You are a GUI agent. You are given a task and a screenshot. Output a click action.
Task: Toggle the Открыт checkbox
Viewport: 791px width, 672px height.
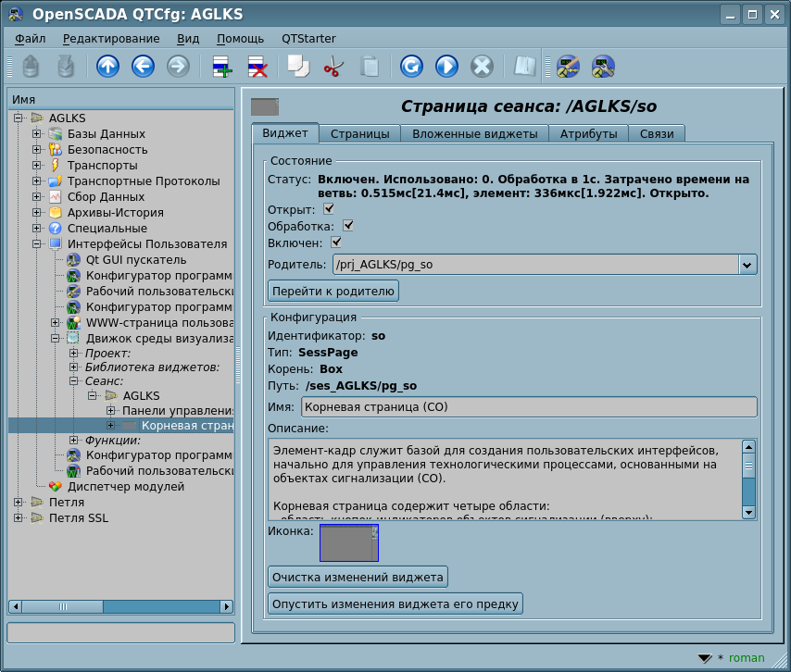(x=329, y=208)
